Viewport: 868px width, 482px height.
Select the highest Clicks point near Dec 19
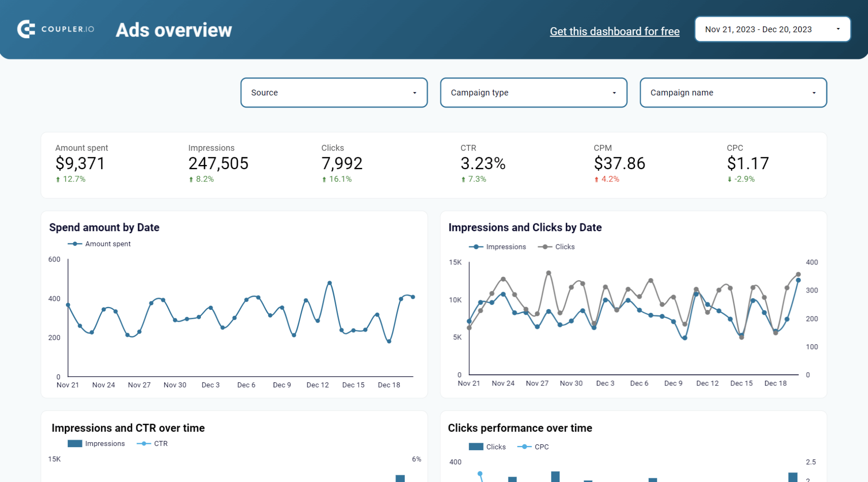798,274
